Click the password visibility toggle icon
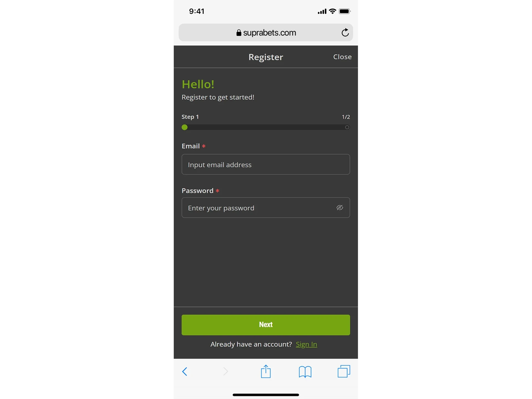532x399 pixels. 339,208
